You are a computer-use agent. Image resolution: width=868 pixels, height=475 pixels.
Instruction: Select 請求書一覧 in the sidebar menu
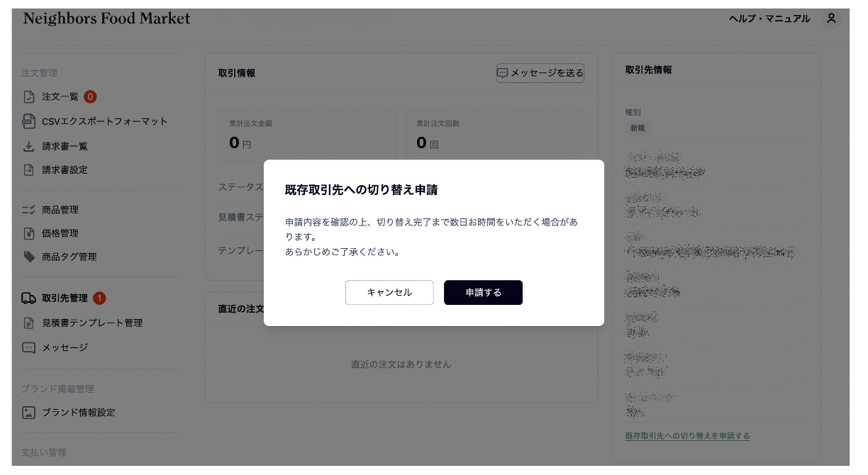[65, 146]
